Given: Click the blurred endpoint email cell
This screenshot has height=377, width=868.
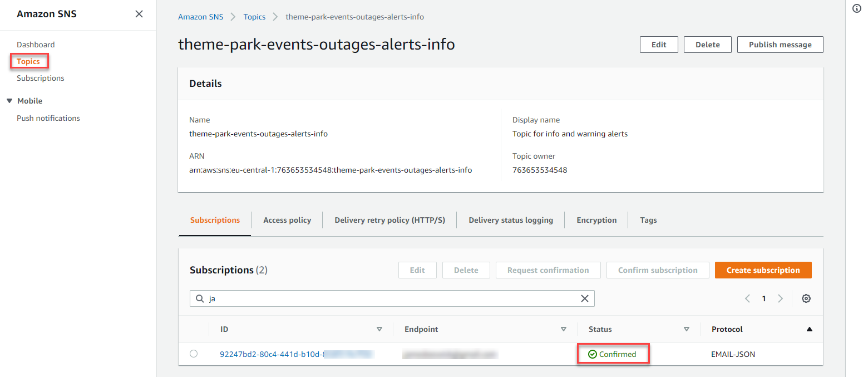Looking at the screenshot, I should (450, 354).
